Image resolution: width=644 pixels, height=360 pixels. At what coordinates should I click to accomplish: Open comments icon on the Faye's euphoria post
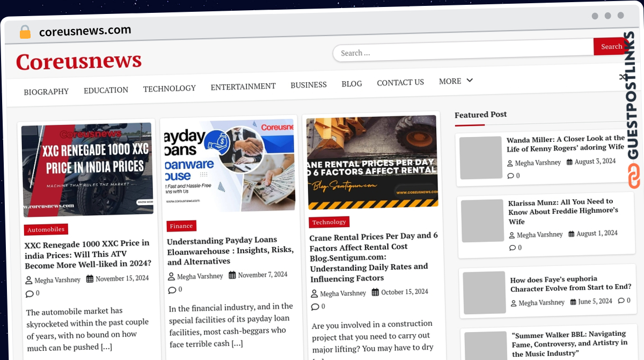621,301
